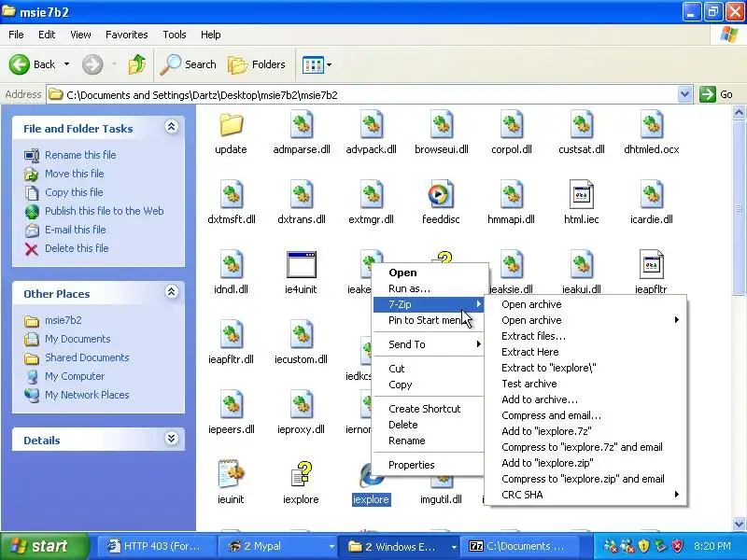Switch to the 7-Zip C:\Documents taskbar window
This screenshot has width=747, height=560.
point(521,546)
